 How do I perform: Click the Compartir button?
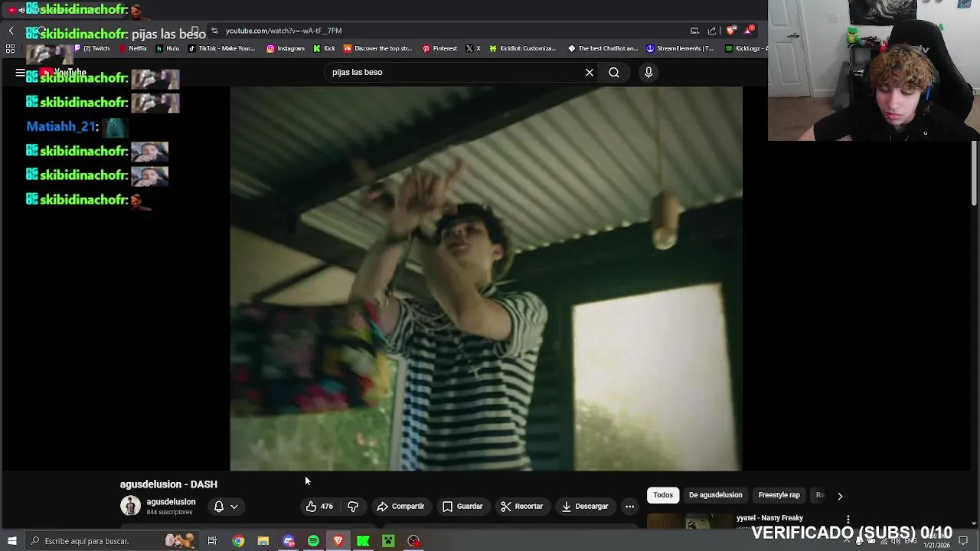(x=400, y=506)
